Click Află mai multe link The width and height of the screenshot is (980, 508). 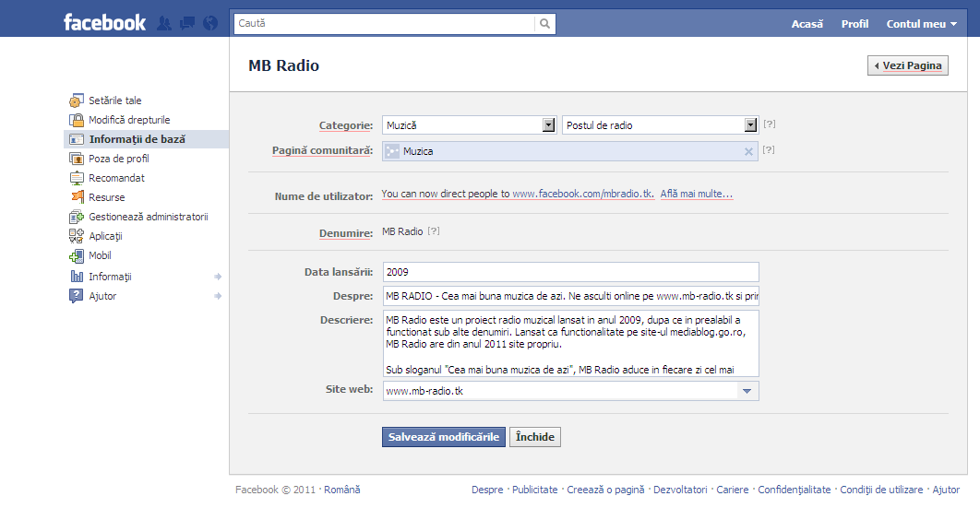(697, 195)
